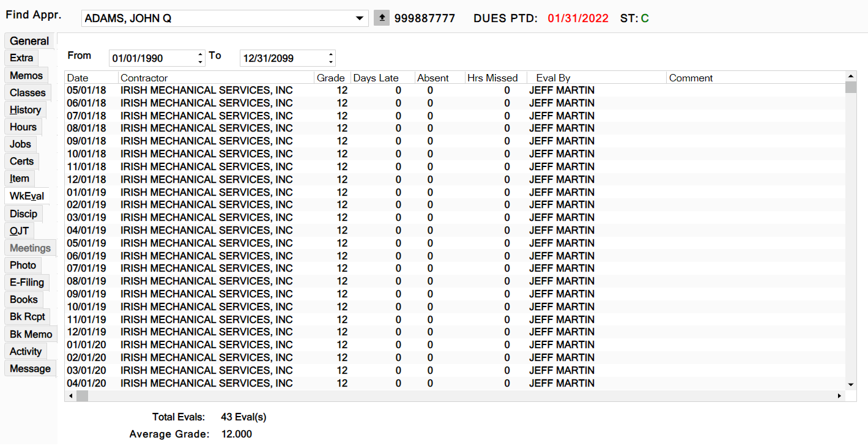Increment the From date with up arrow
The height and width of the screenshot is (446, 868).
click(201, 54)
